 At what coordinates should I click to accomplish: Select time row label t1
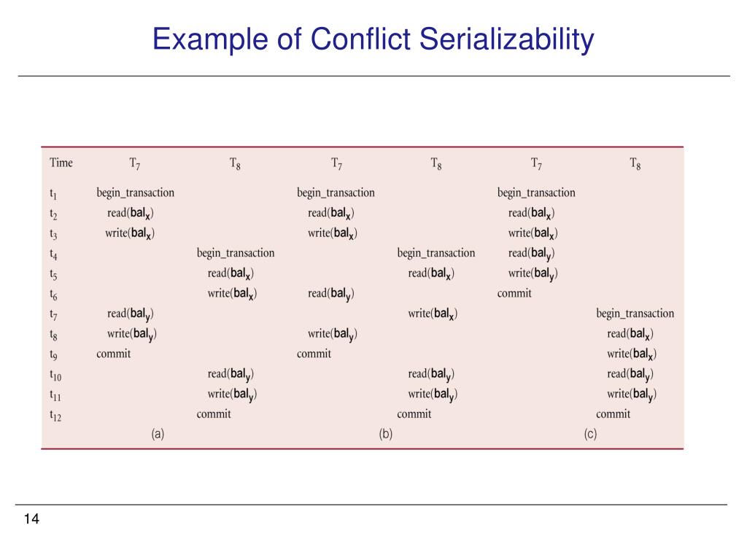(53, 194)
